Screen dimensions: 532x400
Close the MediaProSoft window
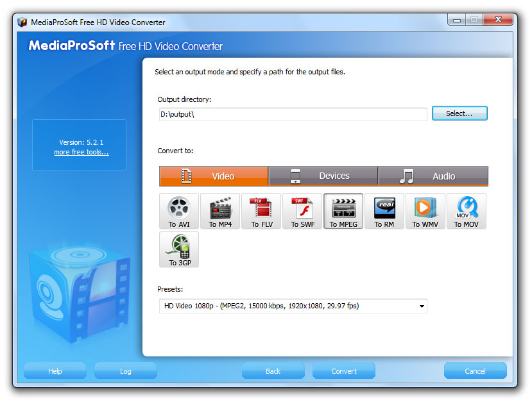pos(498,20)
